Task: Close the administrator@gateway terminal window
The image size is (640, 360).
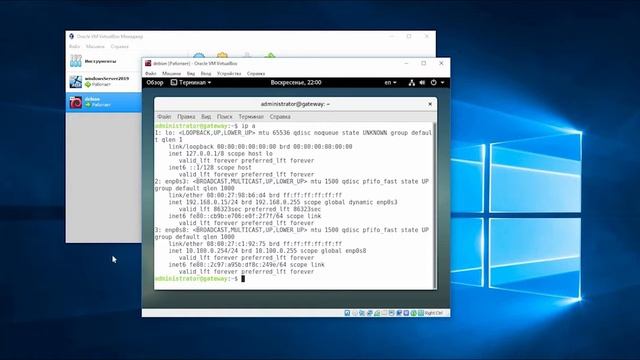Action: tap(430, 104)
